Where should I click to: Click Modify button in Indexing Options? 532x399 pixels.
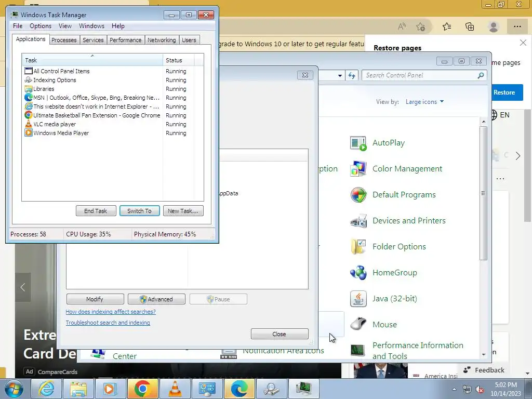[95, 299]
